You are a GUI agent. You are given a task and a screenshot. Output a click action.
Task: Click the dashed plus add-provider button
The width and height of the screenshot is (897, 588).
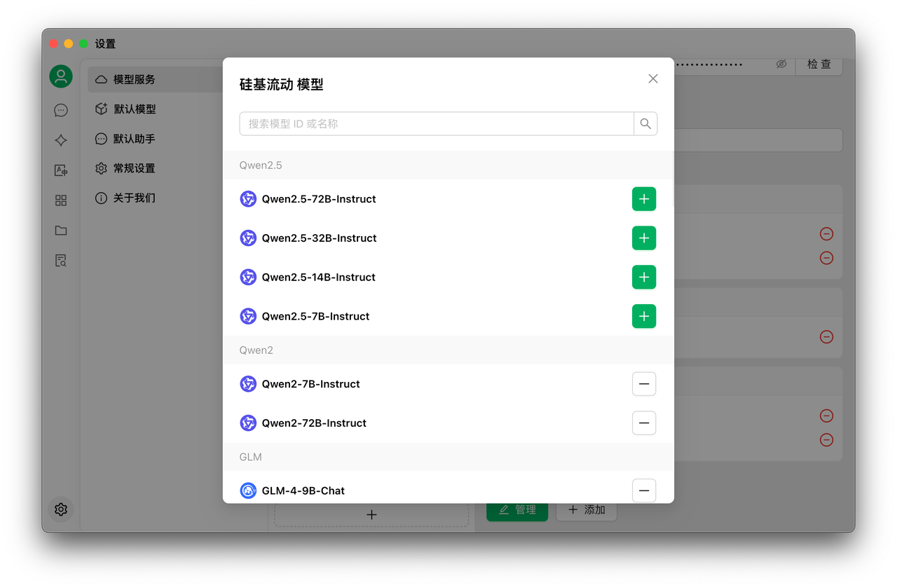(371, 515)
